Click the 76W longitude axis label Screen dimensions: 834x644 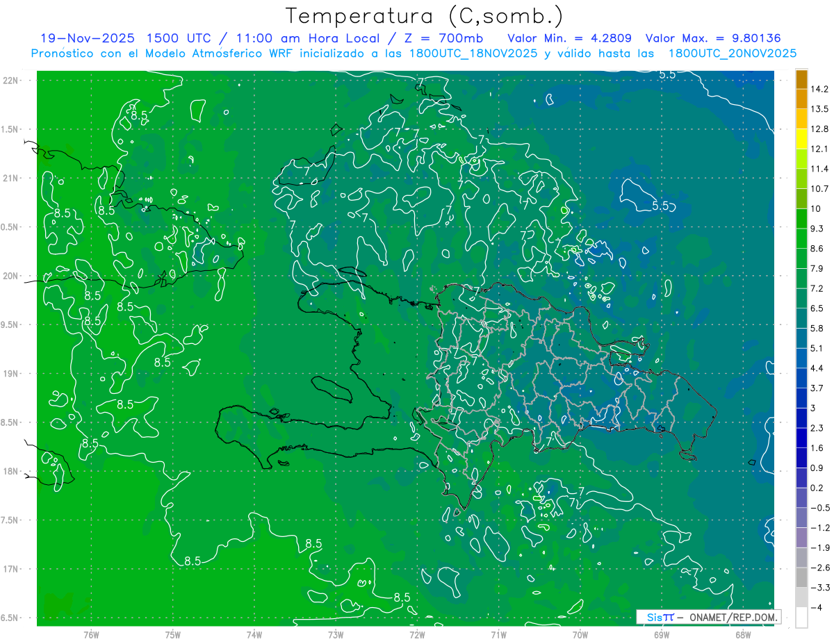pos(91,634)
